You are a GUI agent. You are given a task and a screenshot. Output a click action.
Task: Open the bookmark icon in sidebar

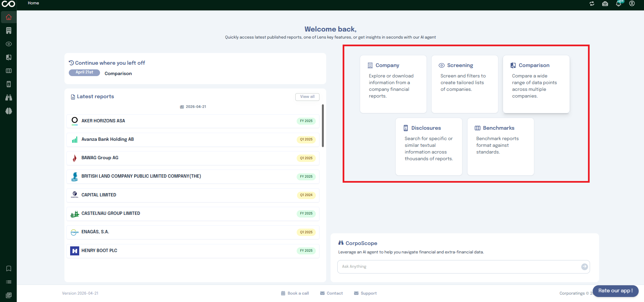point(9,268)
